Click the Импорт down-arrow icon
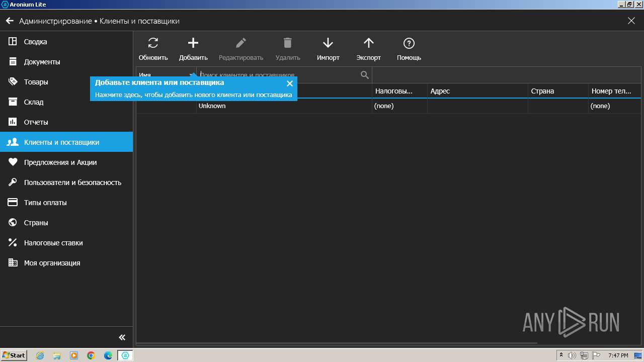 coord(328,43)
